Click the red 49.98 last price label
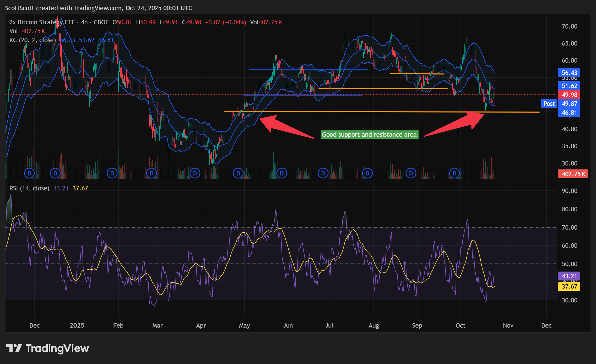This screenshot has height=364, width=596. 569,95
